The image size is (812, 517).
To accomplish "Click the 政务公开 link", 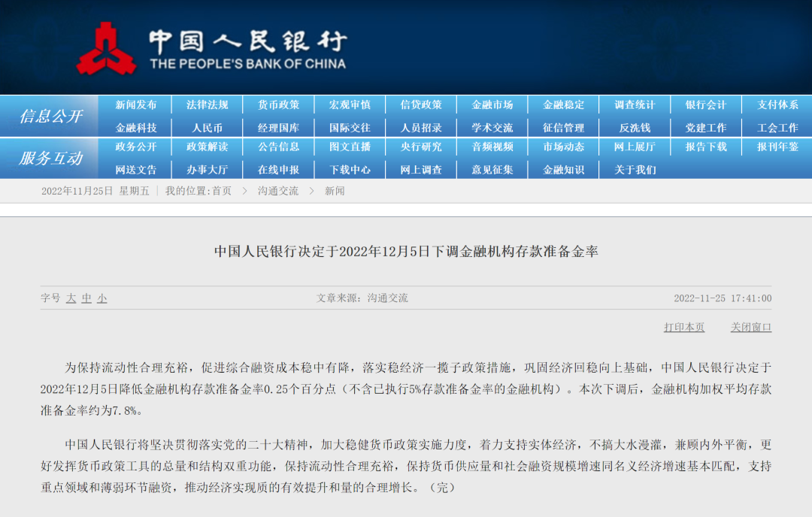I will [136, 147].
